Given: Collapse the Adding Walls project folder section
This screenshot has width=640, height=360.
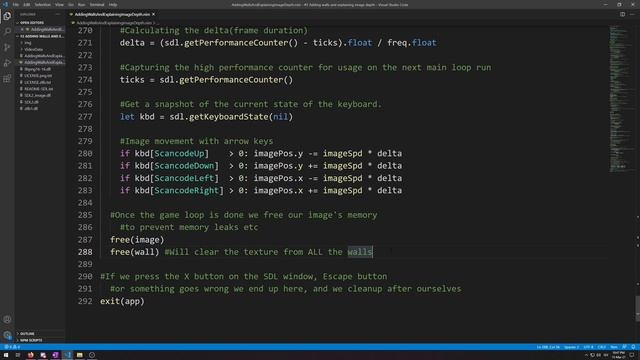Looking at the screenshot, I should pyautogui.click(x=40, y=36).
